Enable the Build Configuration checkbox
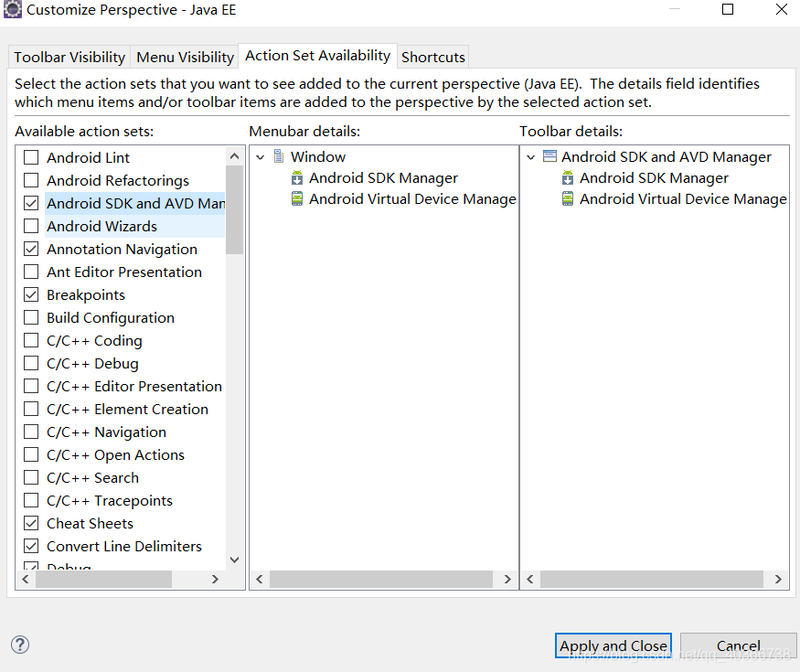This screenshot has height=672, width=800. (x=31, y=317)
